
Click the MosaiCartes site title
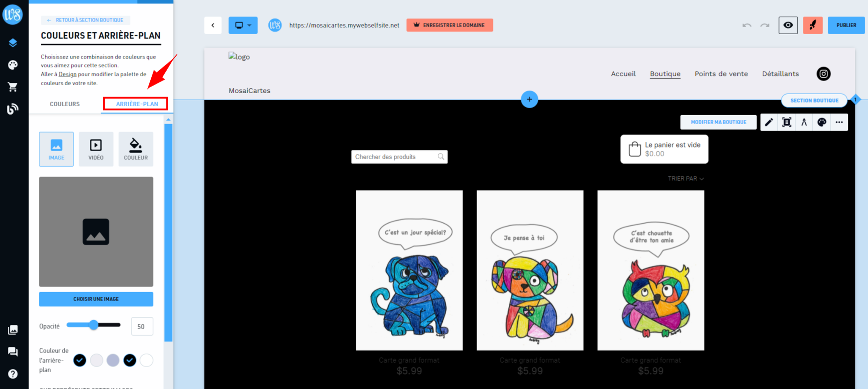[250, 91]
